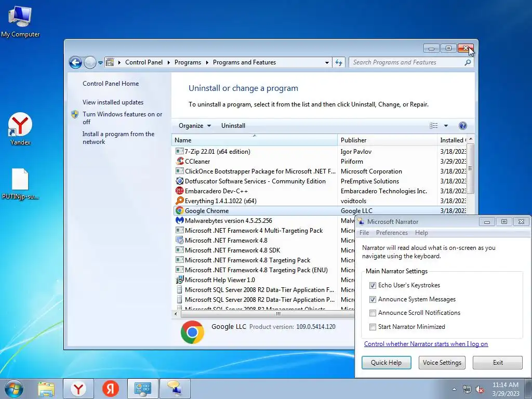Image resolution: width=532 pixels, height=399 pixels.
Task: Open the Help question-mark icon
Action: tap(462, 126)
